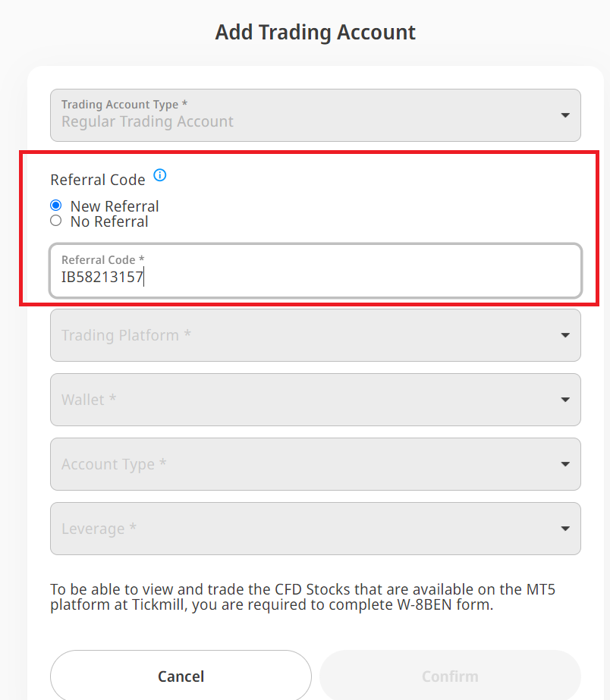
Task: Expand the 'Account Type *' placeholder dropdown
Action: (303, 464)
